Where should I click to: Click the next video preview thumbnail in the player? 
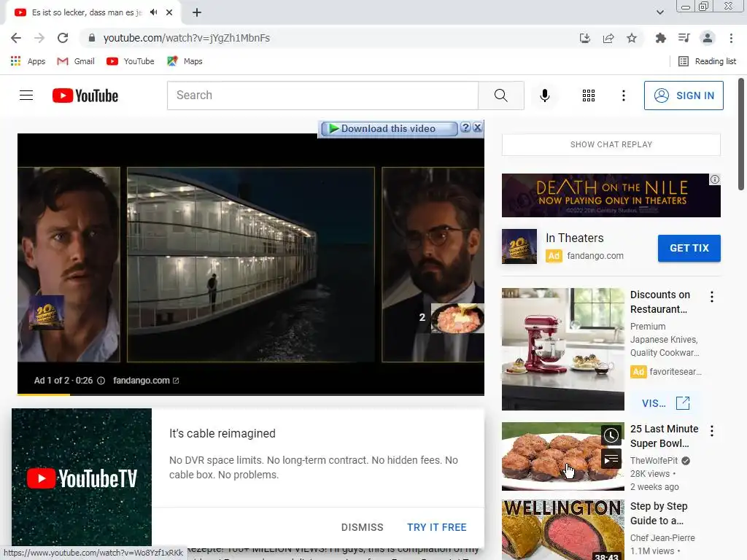click(x=457, y=318)
